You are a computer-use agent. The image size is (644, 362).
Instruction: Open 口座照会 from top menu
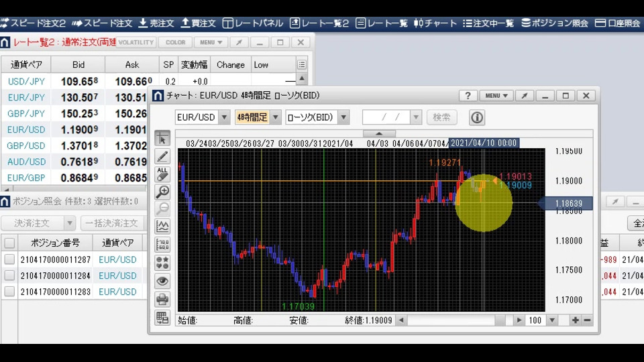pos(618,23)
